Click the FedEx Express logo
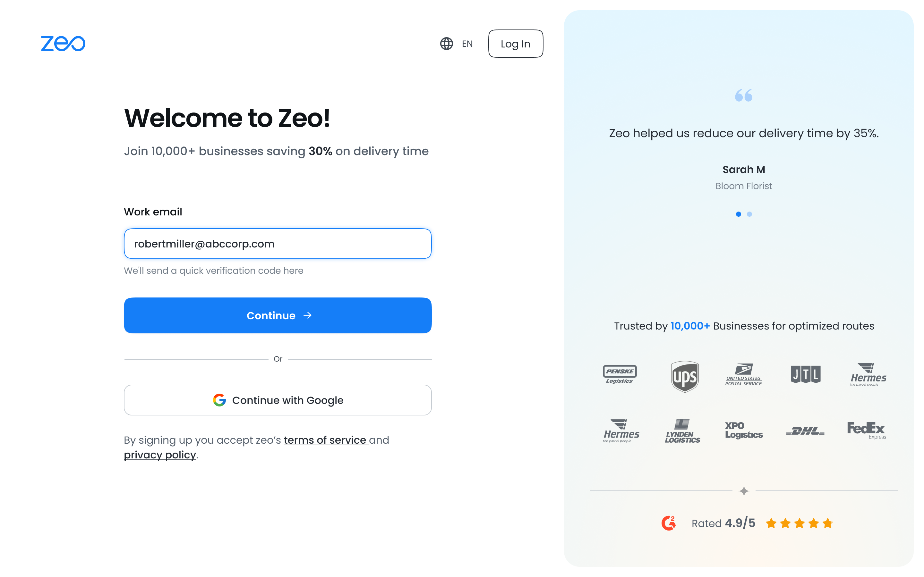 coord(866,430)
